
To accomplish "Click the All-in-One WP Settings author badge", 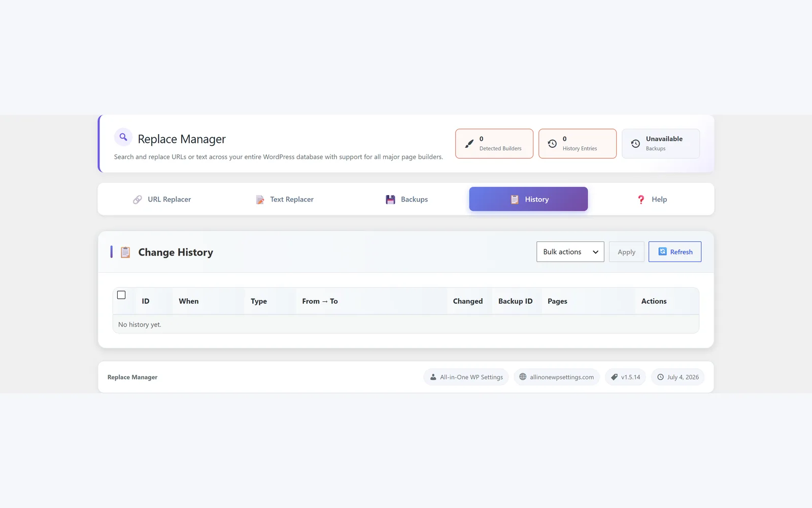I will (x=466, y=377).
